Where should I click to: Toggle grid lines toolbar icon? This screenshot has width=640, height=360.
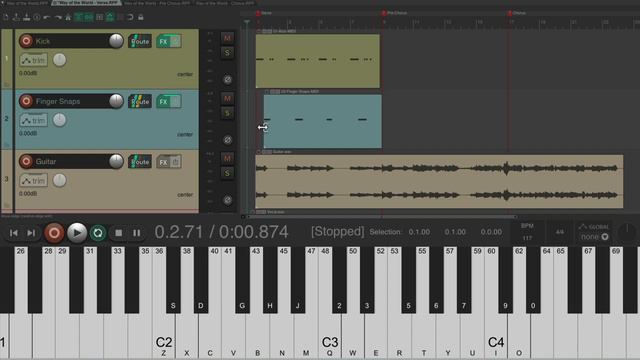[x=120, y=17]
